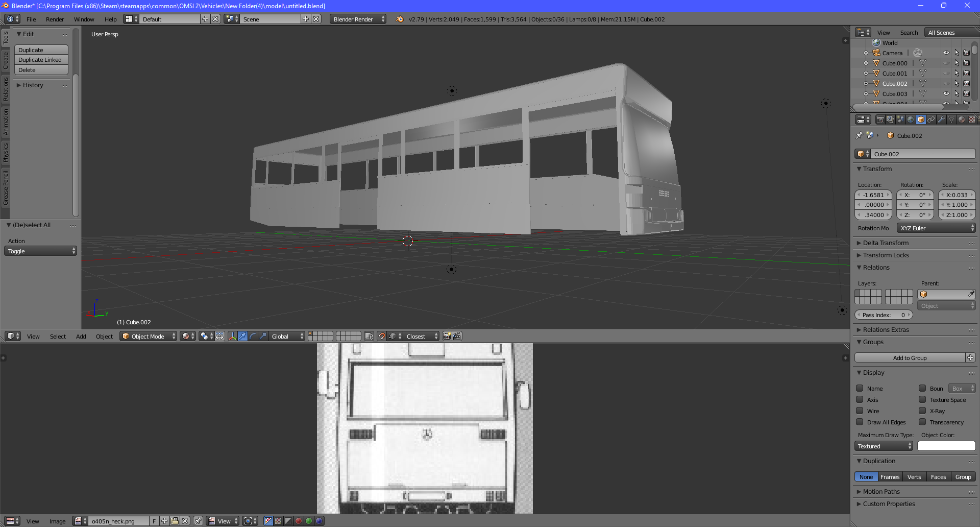Switch to the Create tab in tool shelf
The height and width of the screenshot is (527, 980).
(6, 60)
